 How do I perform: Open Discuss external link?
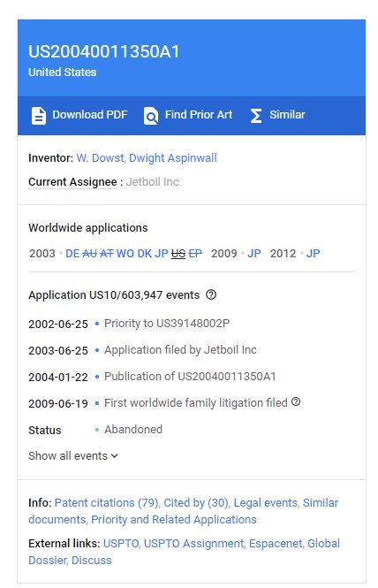point(92,561)
